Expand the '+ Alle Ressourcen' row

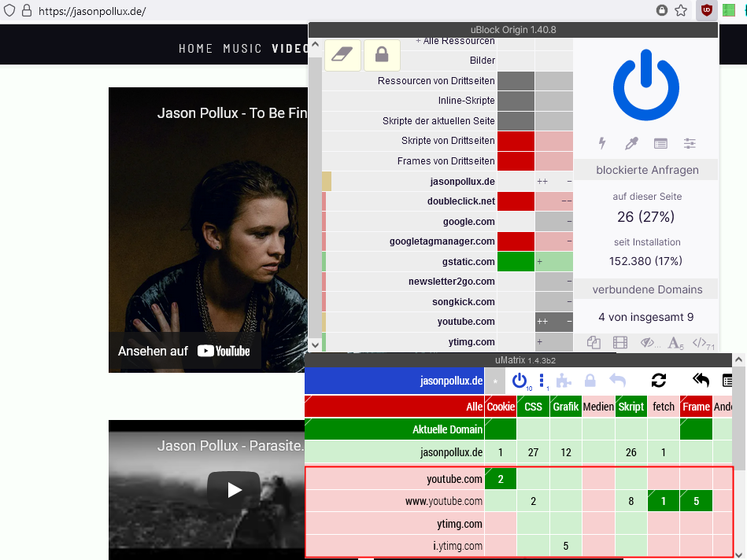(455, 42)
